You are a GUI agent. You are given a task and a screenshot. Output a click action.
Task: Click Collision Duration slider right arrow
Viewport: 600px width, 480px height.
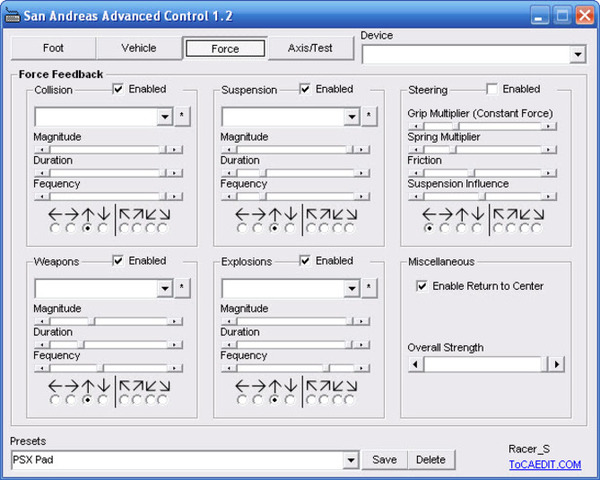175,173
